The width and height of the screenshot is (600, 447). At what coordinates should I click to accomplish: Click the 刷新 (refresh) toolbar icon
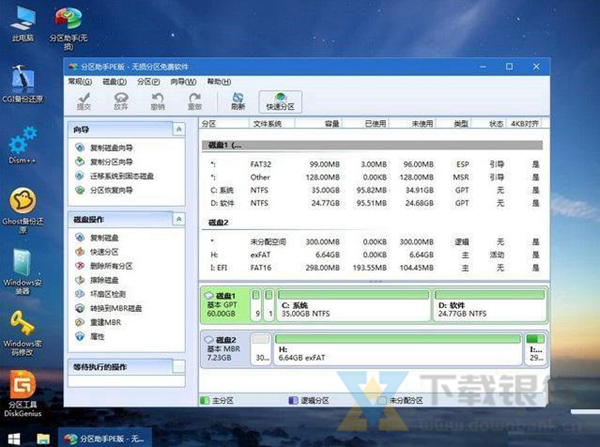(x=238, y=101)
